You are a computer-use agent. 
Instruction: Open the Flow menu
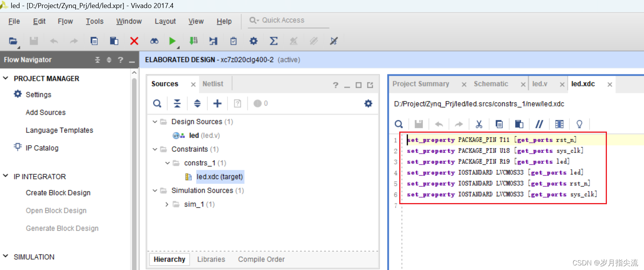tap(65, 21)
